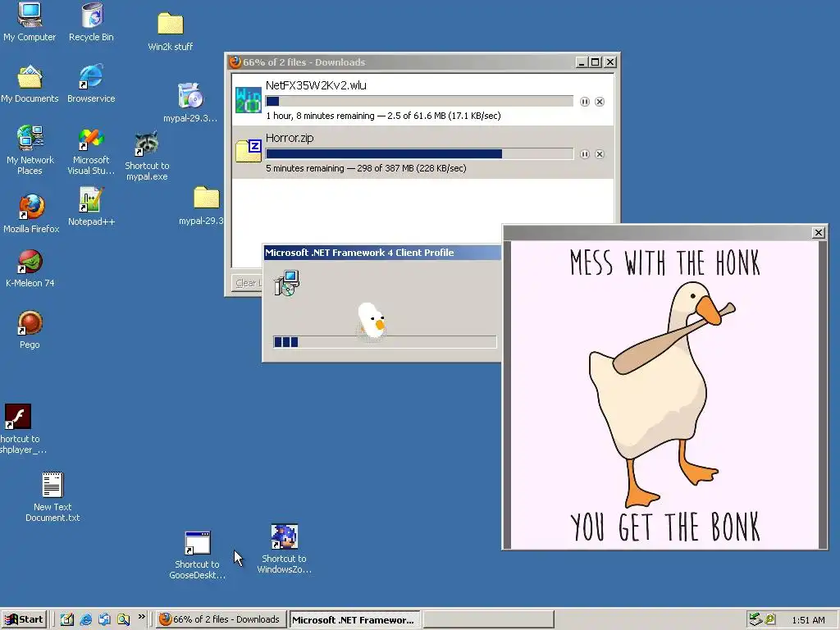Click the 1:51 AM clock
840x630 pixels.
pyautogui.click(x=808, y=620)
